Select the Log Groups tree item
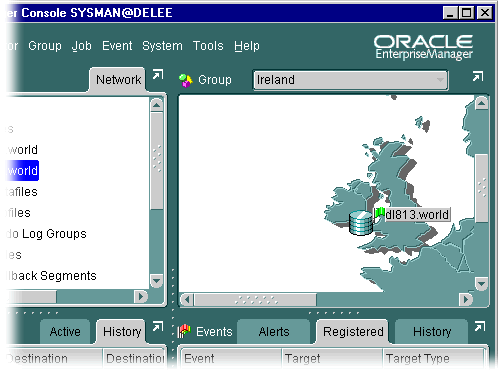This screenshot has width=498, height=375. click(x=54, y=234)
